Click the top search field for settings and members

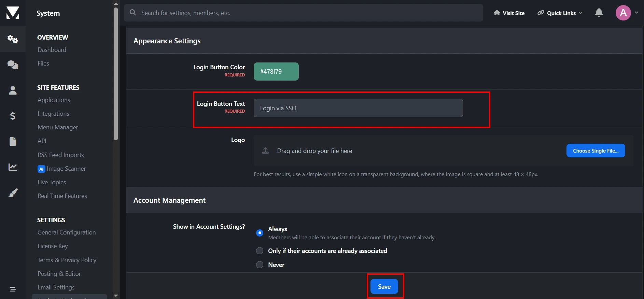tap(303, 13)
